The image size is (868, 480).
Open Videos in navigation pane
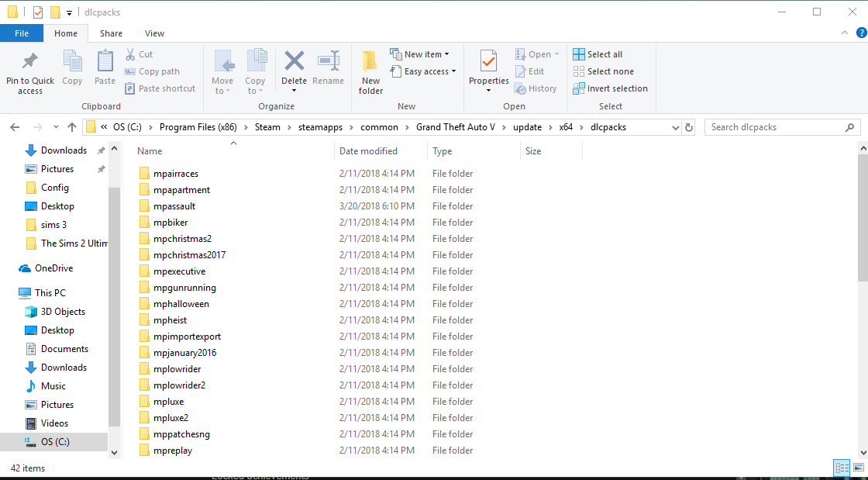(54, 423)
